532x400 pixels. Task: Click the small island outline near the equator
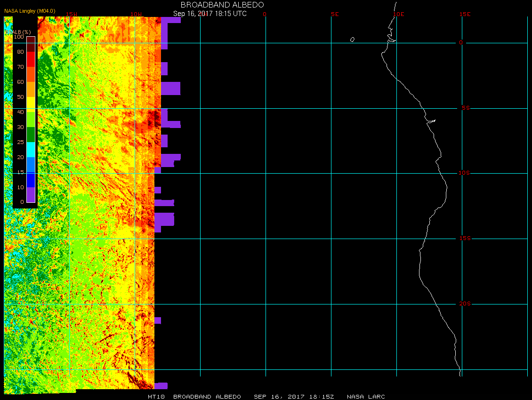[352, 40]
